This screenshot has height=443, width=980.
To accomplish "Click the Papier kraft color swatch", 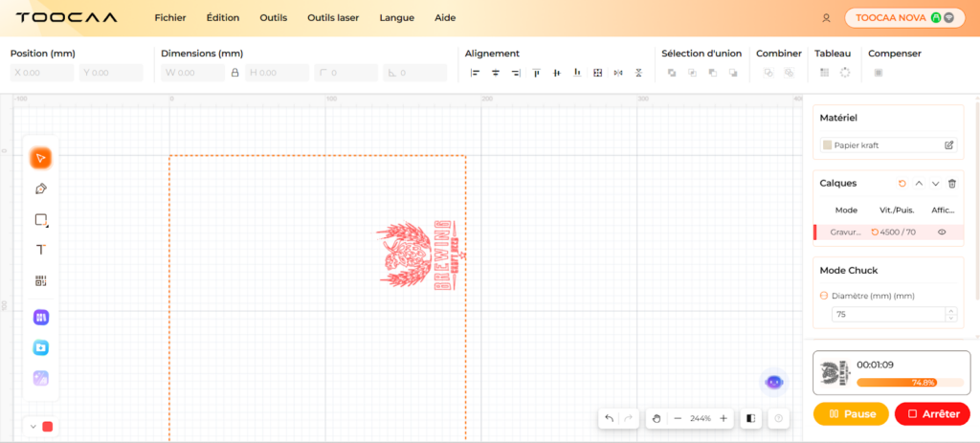I will click(828, 145).
